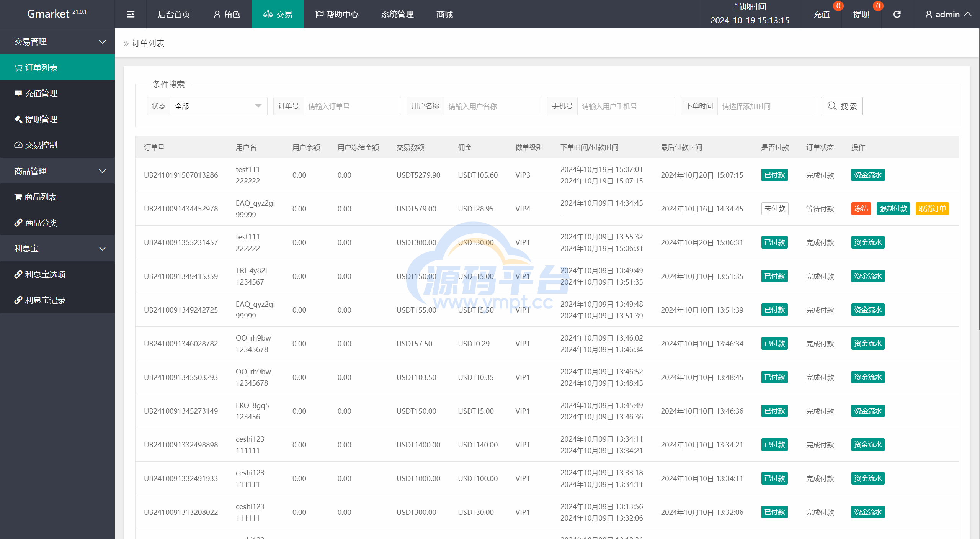Click 等待付款 order status text
The width and height of the screenshot is (980, 539).
(820, 209)
